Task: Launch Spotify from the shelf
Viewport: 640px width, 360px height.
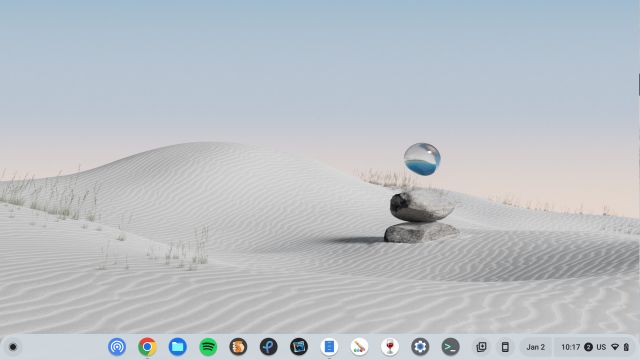Action: click(208, 347)
